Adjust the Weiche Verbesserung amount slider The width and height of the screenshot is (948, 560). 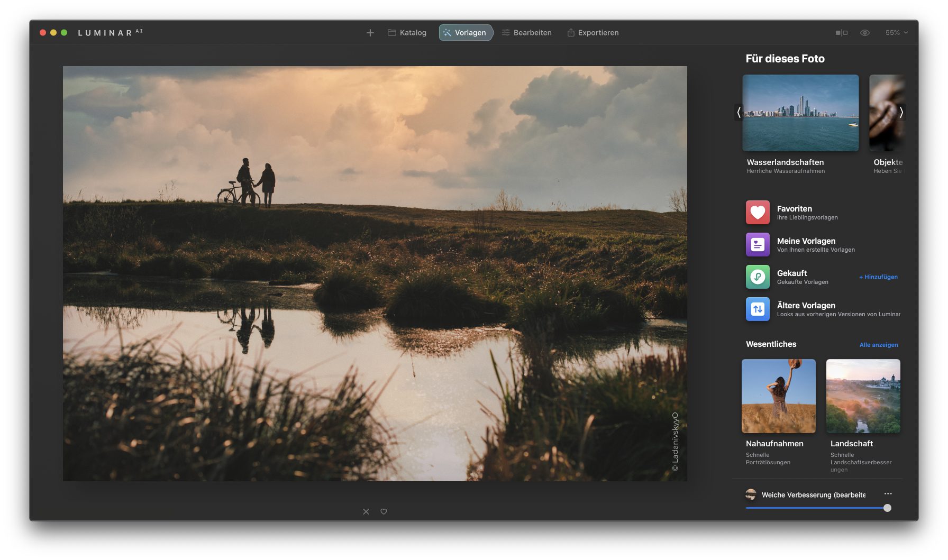[818, 508]
